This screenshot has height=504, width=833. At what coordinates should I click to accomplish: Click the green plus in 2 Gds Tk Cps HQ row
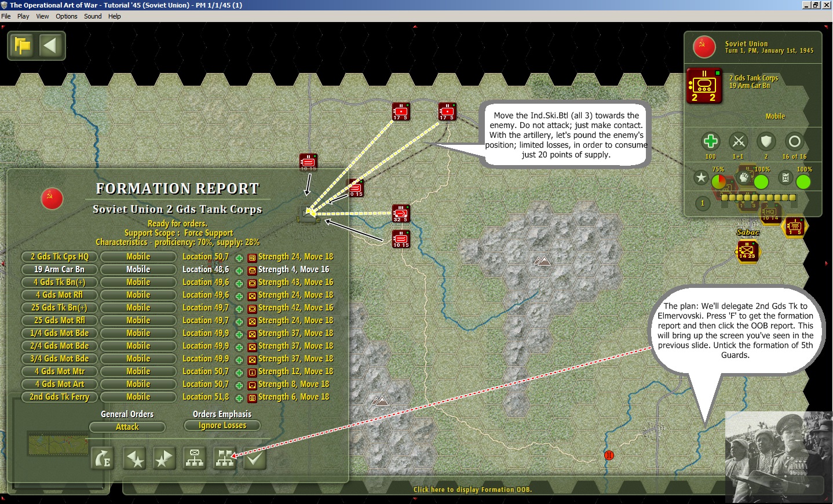(239, 258)
